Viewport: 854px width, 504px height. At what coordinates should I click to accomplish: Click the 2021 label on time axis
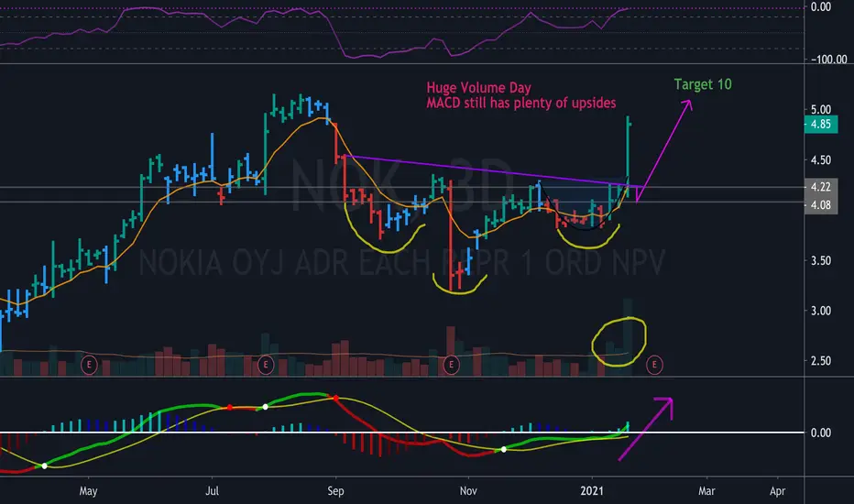tap(592, 491)
